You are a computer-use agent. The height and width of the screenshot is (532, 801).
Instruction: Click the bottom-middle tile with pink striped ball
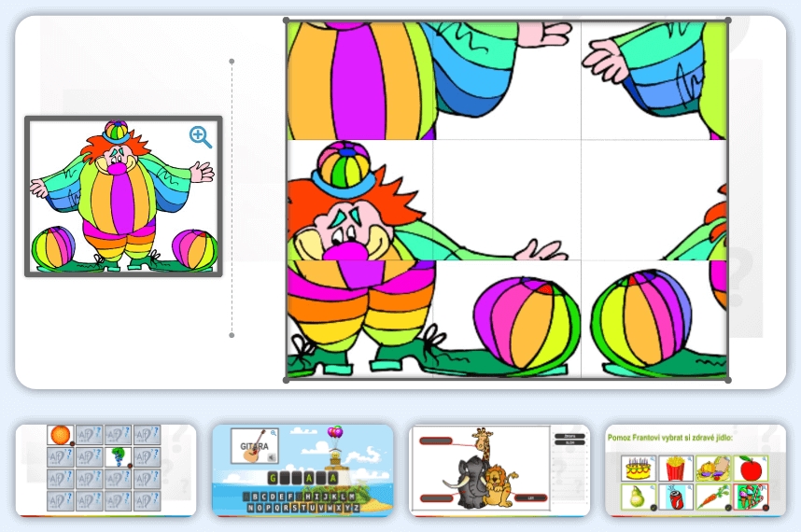tap(507, 319)
